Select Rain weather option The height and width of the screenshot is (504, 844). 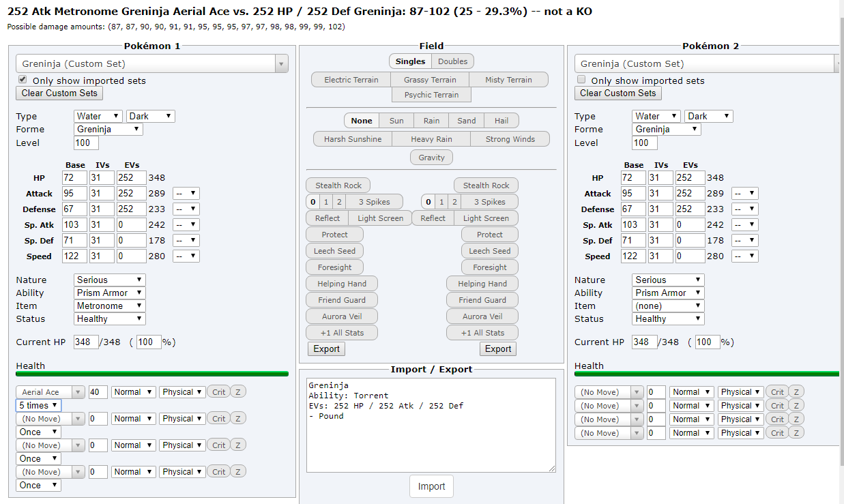431,121
